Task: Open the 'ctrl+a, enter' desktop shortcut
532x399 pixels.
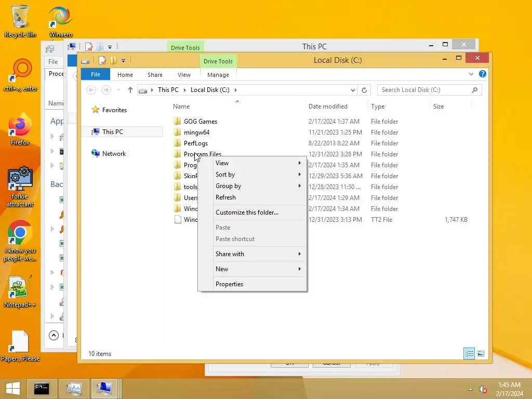Action: 20,75
